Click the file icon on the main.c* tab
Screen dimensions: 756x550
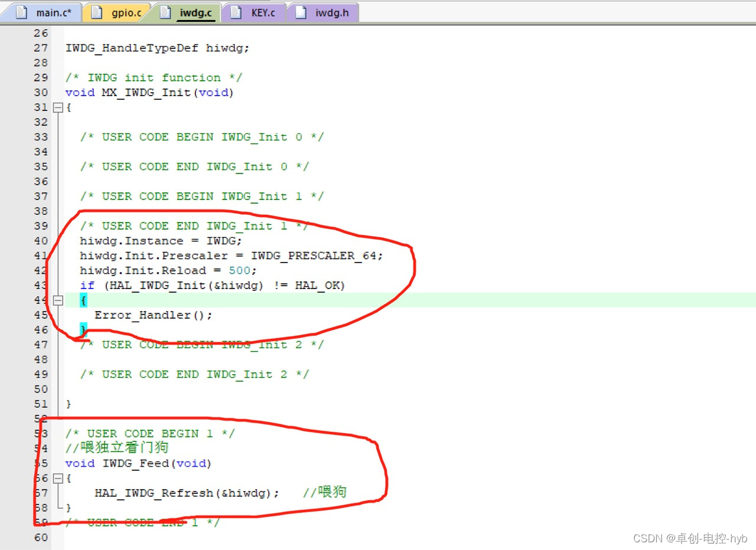(x=22, y=12)
